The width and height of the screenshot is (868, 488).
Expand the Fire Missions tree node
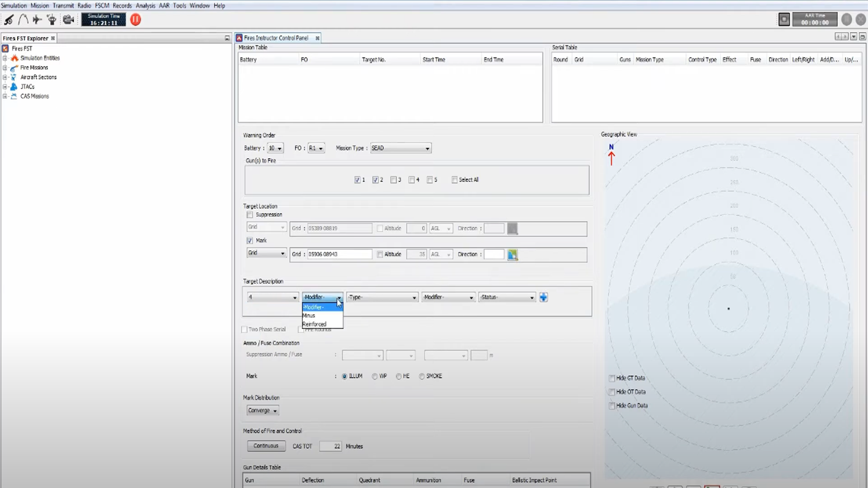(5, 68)
